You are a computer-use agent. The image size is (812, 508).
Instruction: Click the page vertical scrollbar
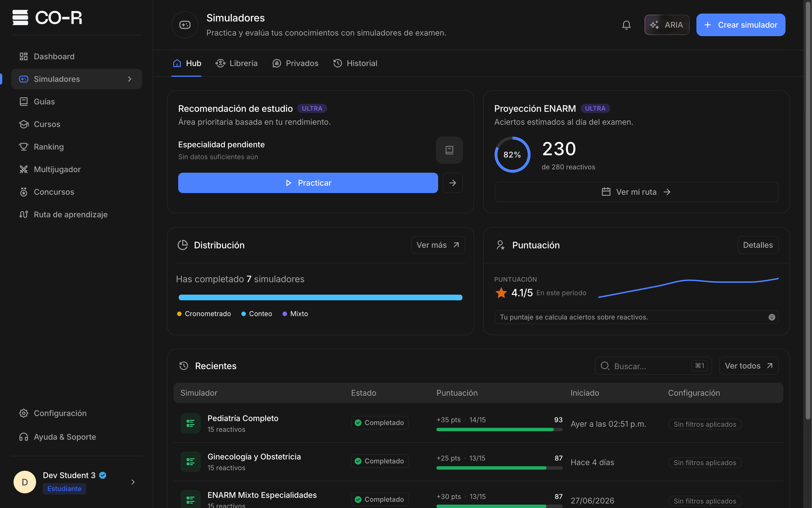[808, 211]
